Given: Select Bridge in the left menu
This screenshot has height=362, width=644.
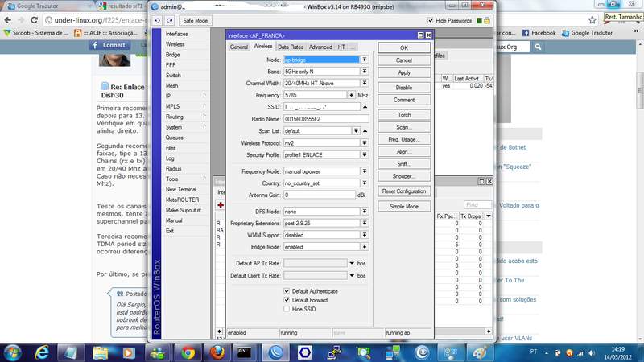Looking at the screenshot, I should (x=173, y=55).
